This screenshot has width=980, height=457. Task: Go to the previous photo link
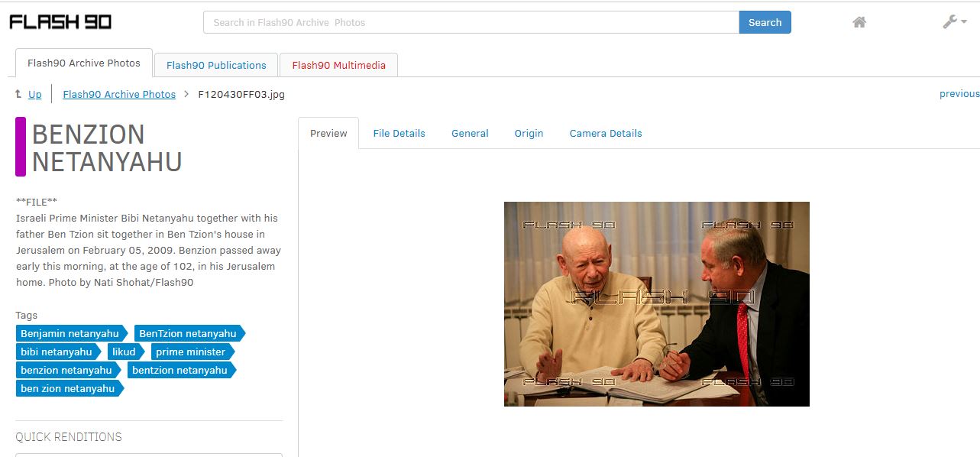(x=959, y=93)
